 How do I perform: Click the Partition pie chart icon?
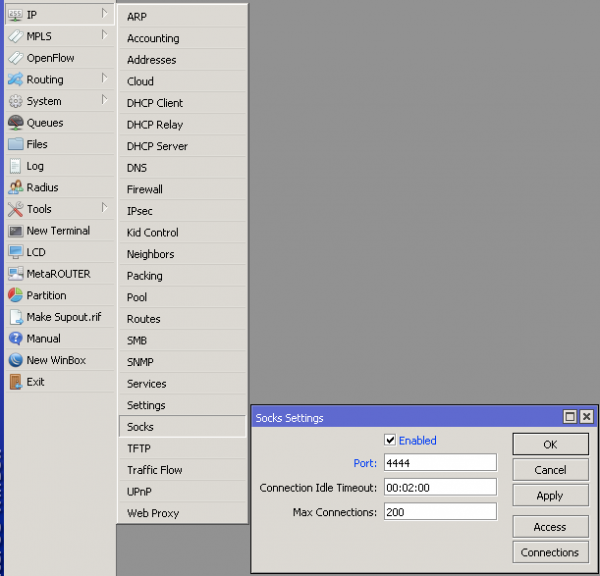coord(16,296)
